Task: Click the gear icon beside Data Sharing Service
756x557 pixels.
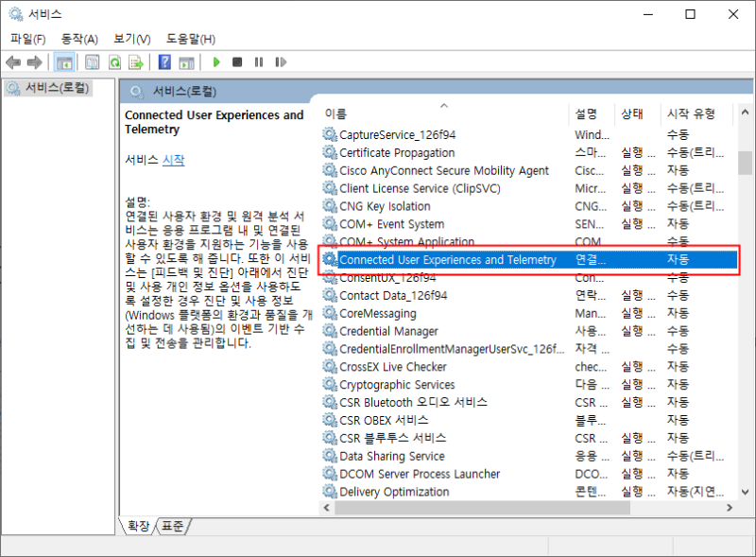Action: [x=330, y=456]
